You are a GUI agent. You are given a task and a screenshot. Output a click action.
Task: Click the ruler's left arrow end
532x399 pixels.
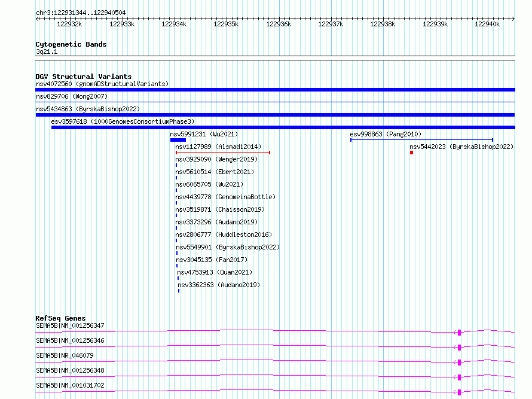pos(37,19)
